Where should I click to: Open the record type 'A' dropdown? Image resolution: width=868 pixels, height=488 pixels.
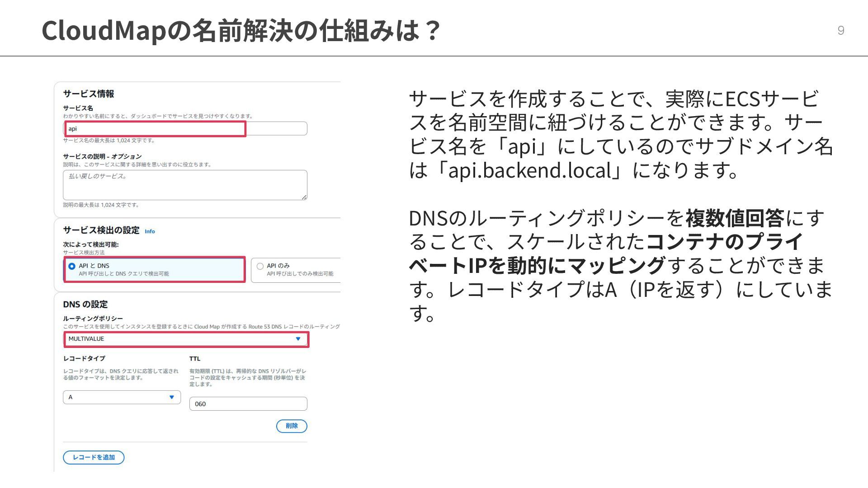(x=122, y=397)
